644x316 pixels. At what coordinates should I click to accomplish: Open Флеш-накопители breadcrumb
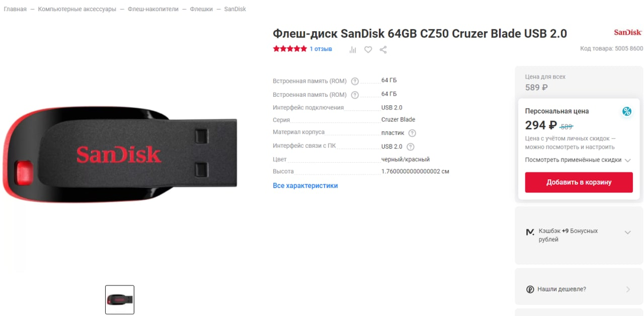click(x=153, y=9)
